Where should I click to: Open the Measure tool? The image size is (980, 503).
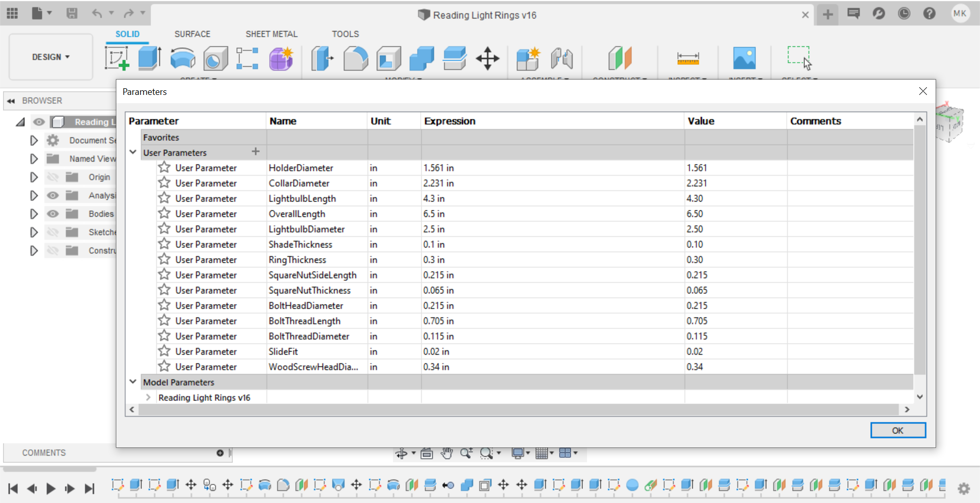pos(688,58)
